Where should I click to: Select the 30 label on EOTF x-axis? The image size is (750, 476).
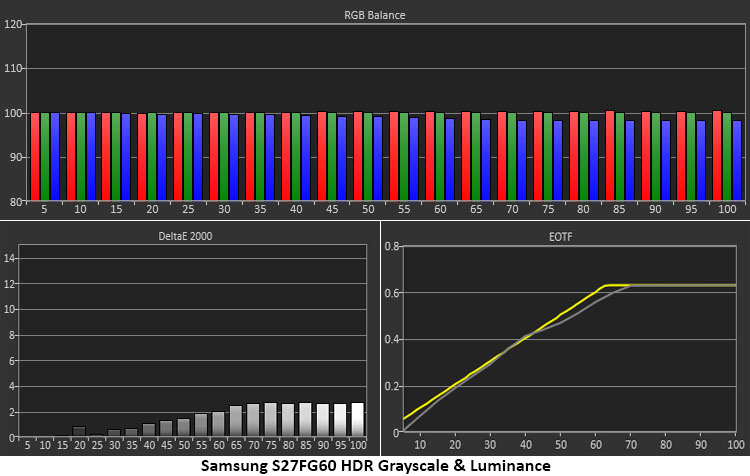click(x=490, y=445)
